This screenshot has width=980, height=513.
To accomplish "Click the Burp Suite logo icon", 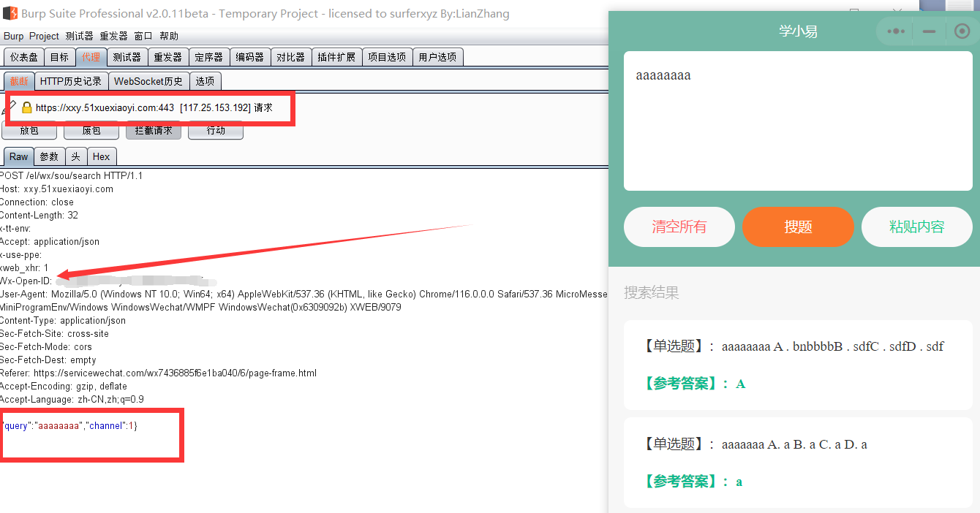I will (10, 13).
